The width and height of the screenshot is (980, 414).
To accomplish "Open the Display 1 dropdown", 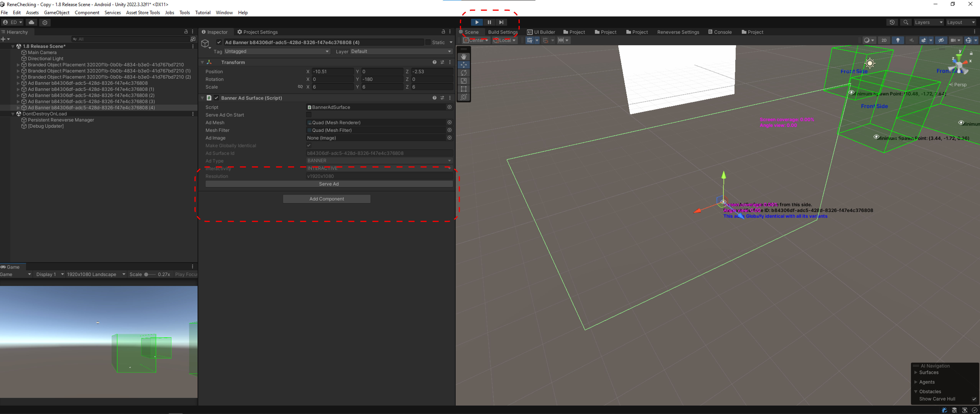I will (x=49, y=274).
